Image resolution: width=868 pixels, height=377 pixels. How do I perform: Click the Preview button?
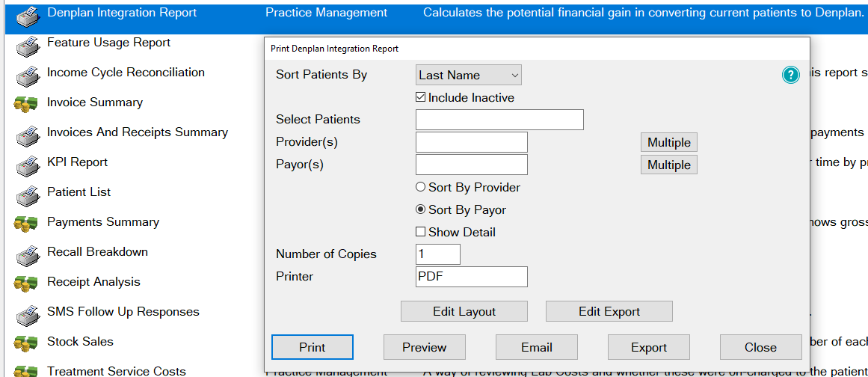pos(424,347)
